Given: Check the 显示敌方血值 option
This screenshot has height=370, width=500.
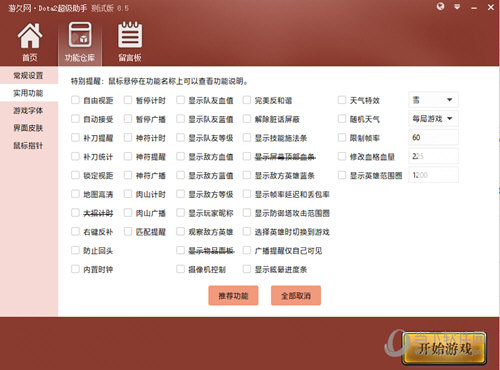Looking at the screenshot, I should click(x=181, y=156).
